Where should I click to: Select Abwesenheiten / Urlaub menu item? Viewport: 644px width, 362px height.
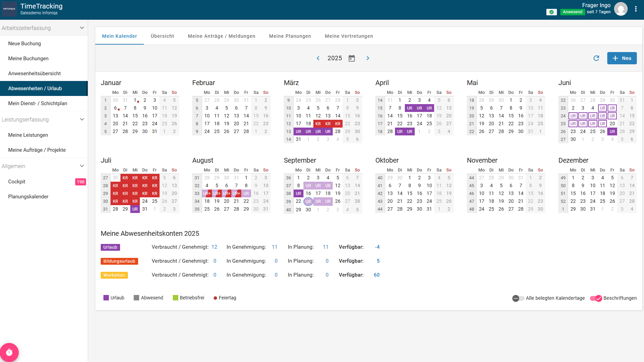pos(44,88)
